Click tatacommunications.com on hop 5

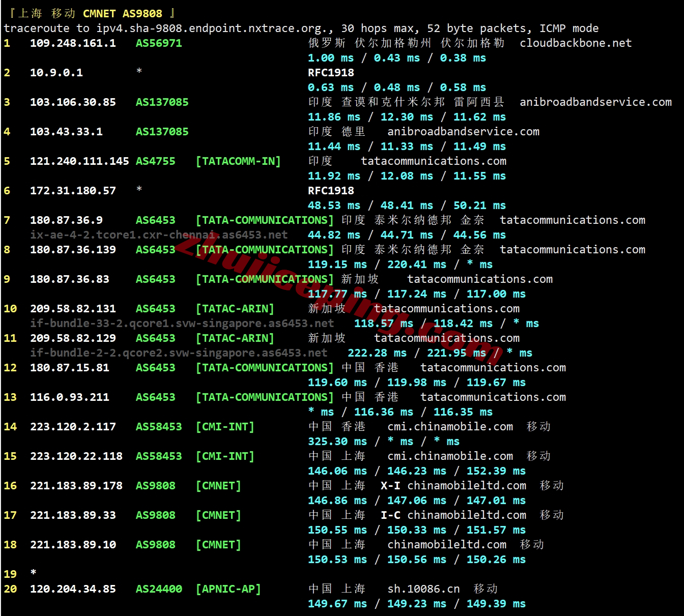click(x=434, y=161)
